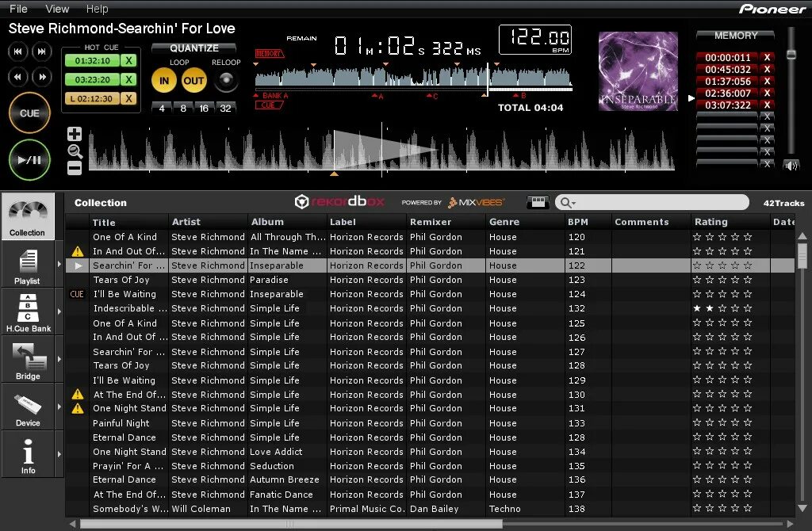Open the H.Cue Bank panel

[x=28, y=312]
